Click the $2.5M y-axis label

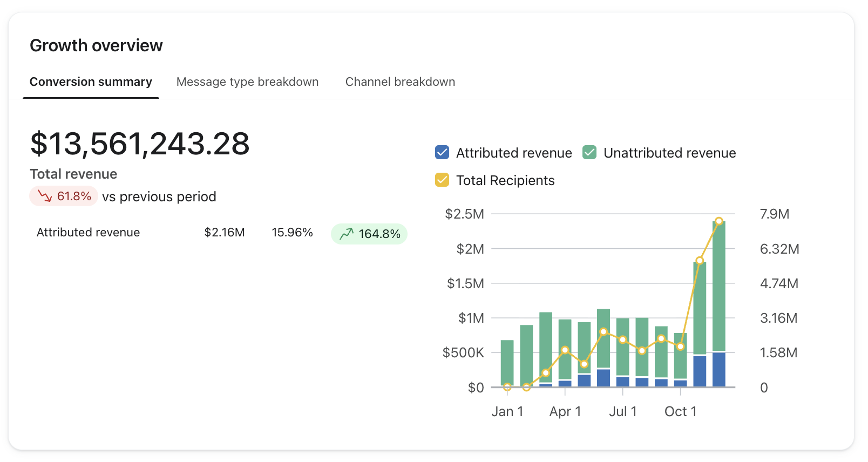[465, 214]
